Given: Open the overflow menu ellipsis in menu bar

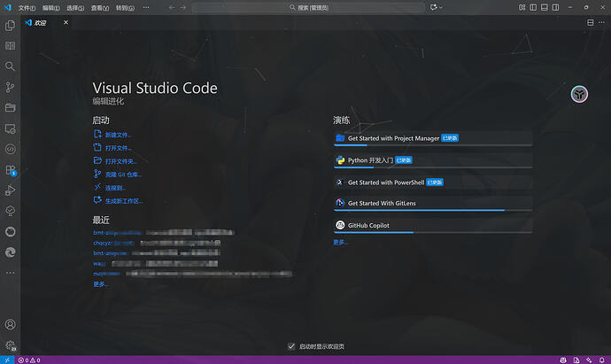Looking at the screenshot, I should tap(146, 7).
